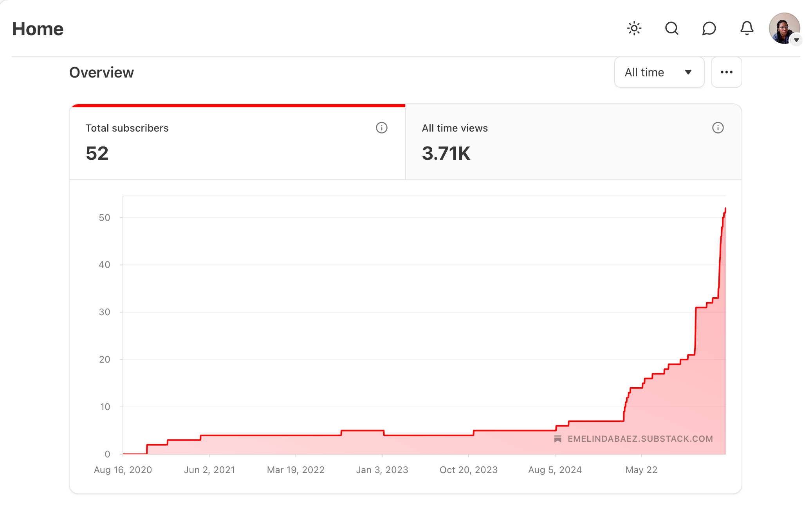Show info for Total subscribers
Image resolution: width=812 pixels, height=513 pixels.
pos(381,128)
